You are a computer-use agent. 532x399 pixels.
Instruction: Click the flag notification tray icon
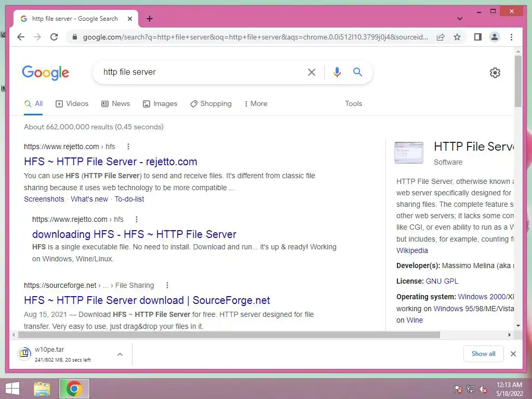[458, 389]
